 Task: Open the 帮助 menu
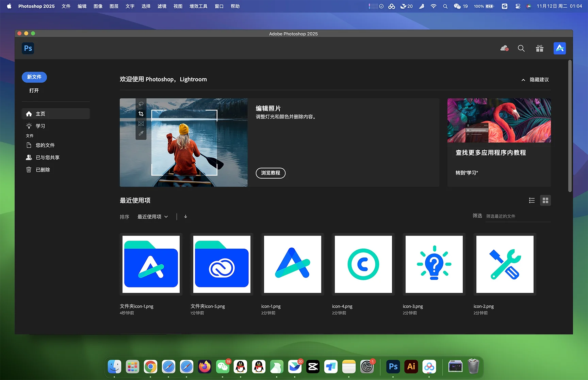coord(235,6)
